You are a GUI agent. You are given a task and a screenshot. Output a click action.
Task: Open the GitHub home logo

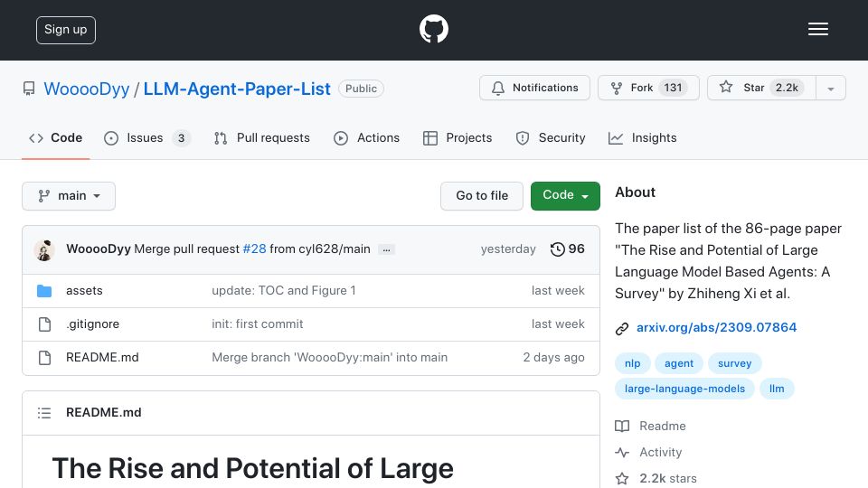[433, 29]
